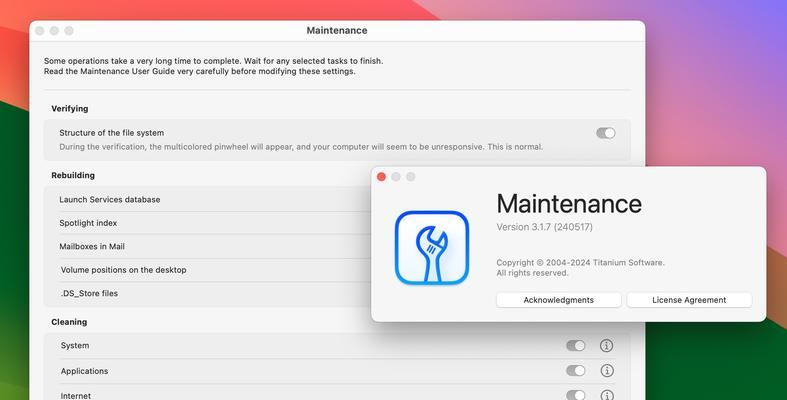Click the Verifying section heading
Screen dimensions: 787x400
[x=70, y=108]
